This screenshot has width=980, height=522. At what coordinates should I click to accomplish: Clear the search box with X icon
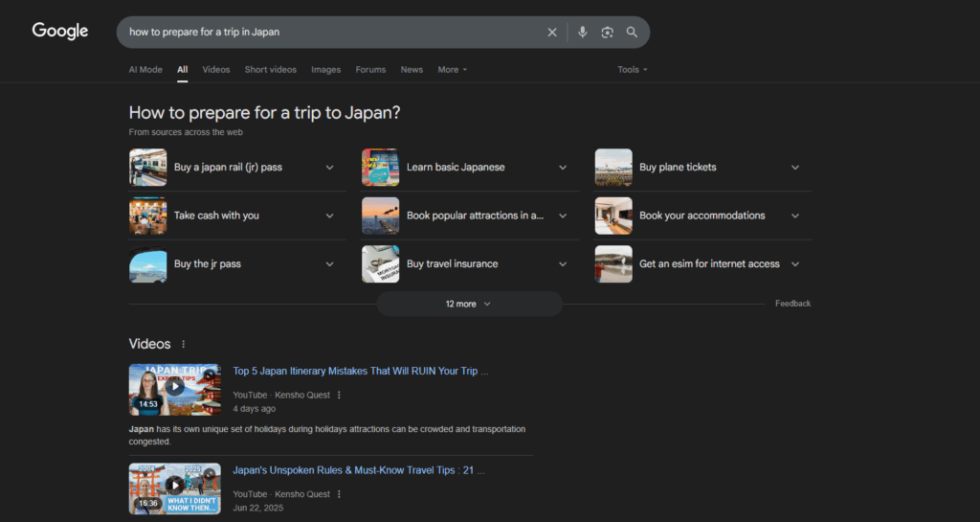pyautogui.click(x=552, y=33)
